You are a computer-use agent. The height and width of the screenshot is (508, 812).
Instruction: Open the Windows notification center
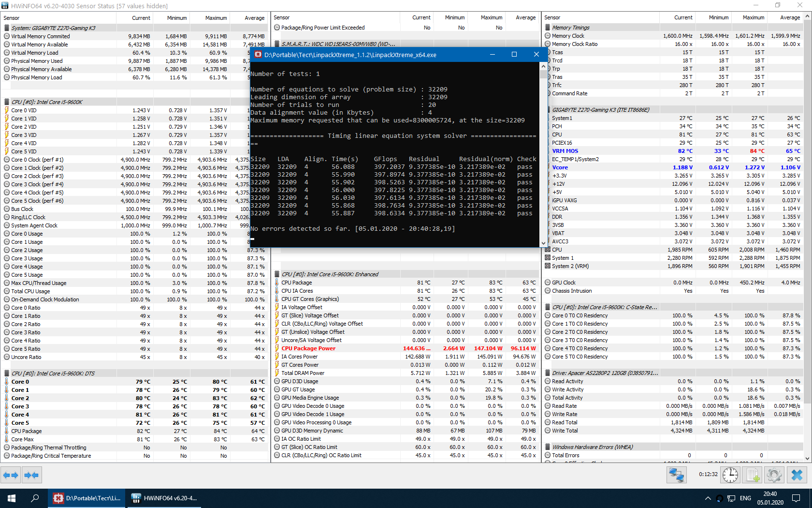796,498
